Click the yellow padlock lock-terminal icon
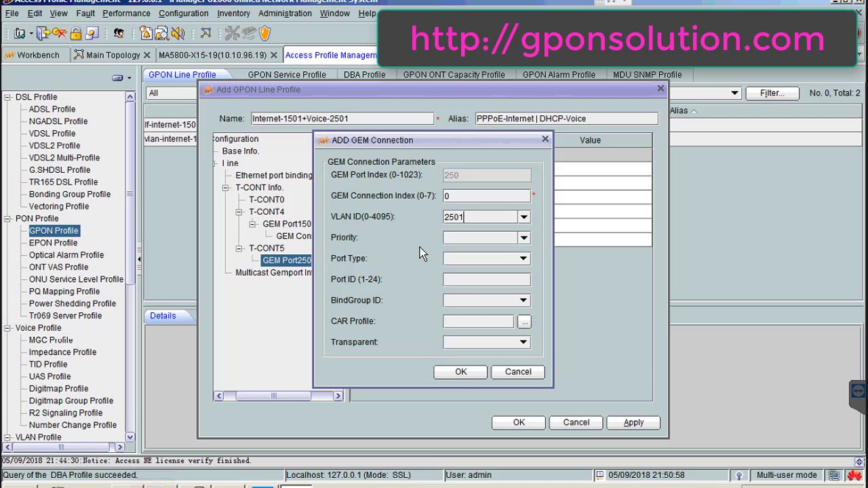The width and height of the screenshot is (868, 488). (75, 33)
